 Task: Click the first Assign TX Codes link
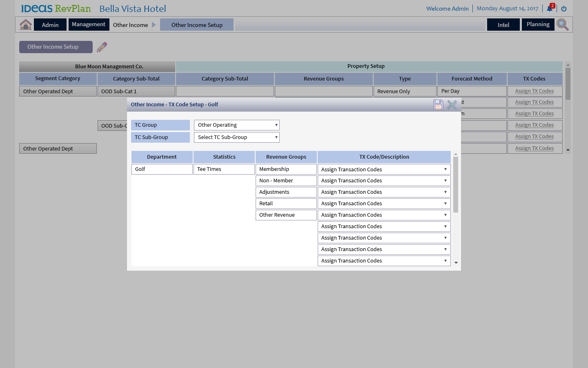pos(534,91)
